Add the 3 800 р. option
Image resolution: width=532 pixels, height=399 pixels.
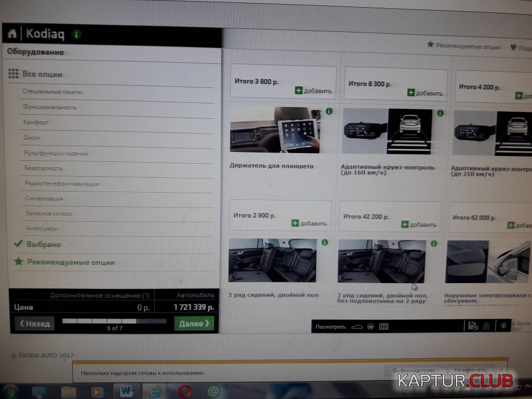click(x=313, y=90)
